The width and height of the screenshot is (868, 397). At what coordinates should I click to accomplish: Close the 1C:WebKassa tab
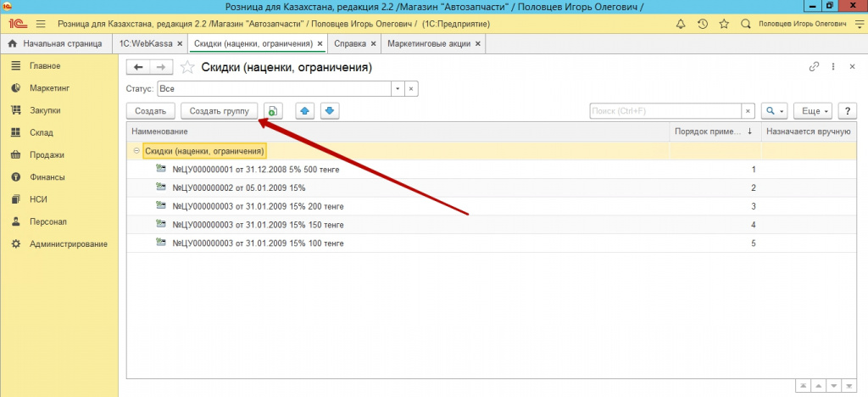pyautogui.click(x=180, y=44)
